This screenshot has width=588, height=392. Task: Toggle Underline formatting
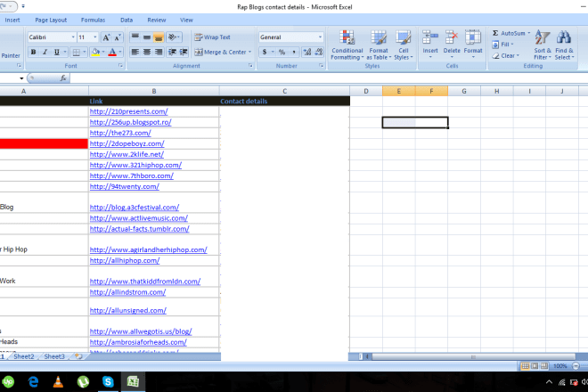coord(57,53)
